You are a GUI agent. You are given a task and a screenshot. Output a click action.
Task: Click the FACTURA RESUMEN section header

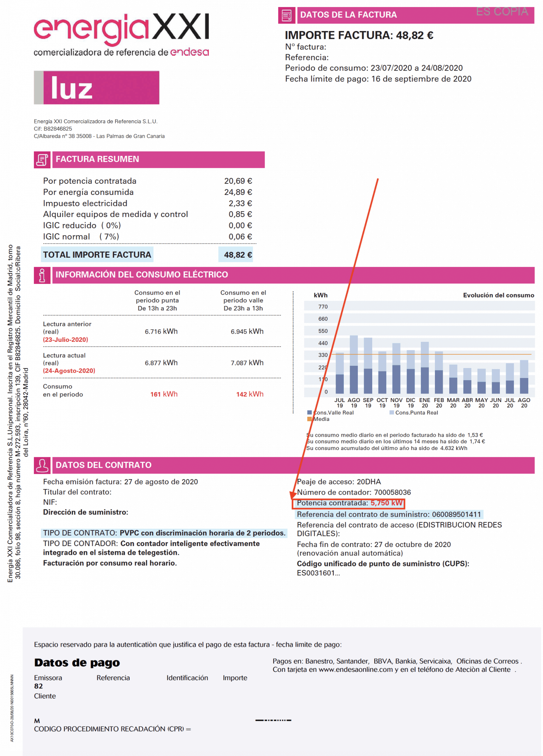[159, 159]
